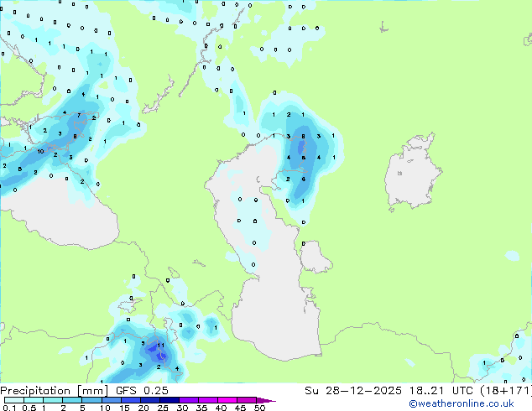Click the legend label '40'
532x411 pixels.
coord(221,408)
